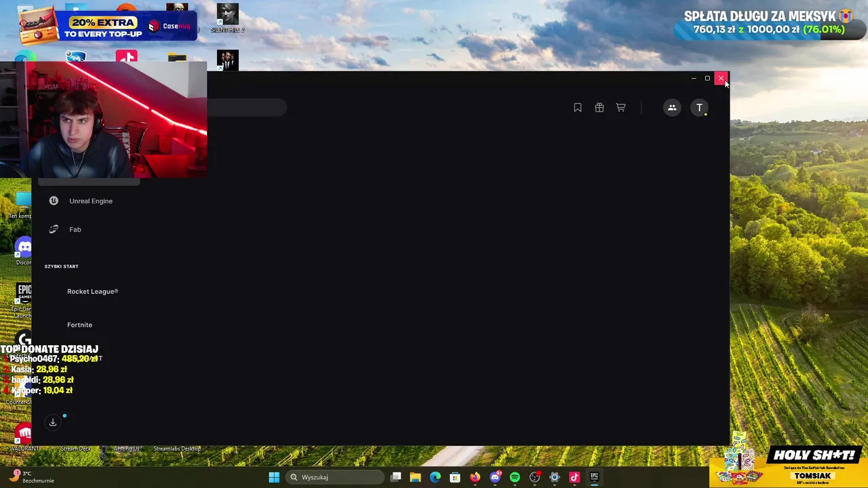Screen dimensions: 868x488
Task: Open Firefox from the taskbar
Action: click(x=475, y=477)
